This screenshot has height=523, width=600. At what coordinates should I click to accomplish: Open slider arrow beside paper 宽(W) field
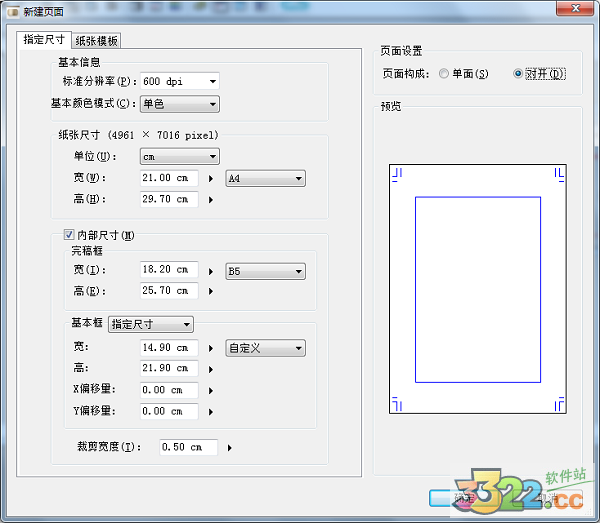(x=211, y=179)
